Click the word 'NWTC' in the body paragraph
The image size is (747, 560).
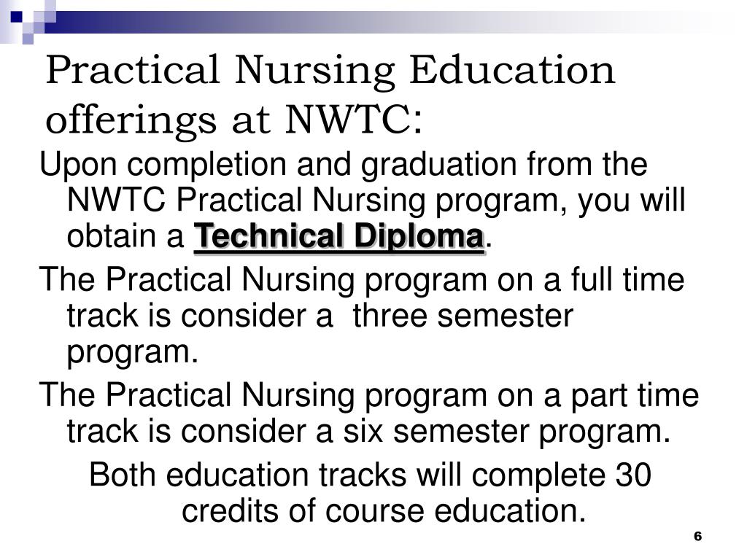tap(116, 200)
